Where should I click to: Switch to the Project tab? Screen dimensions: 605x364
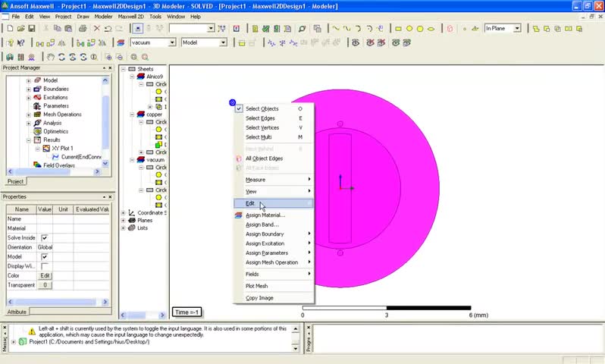(15, 181)
